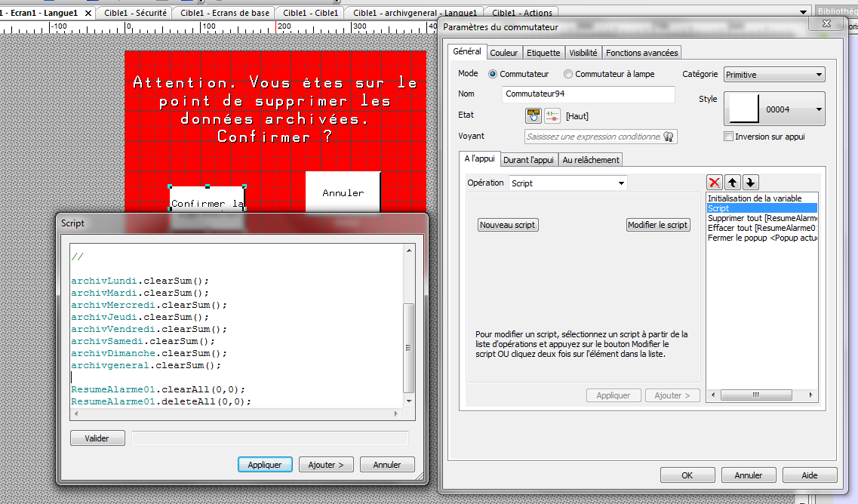Select Commutateur mode radio button
Viewport: 858px width, 504px height.
[493, 74]
